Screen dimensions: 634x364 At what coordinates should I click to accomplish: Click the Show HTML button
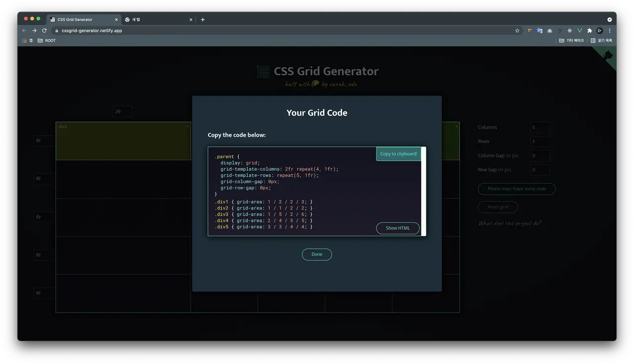(398, 228)
